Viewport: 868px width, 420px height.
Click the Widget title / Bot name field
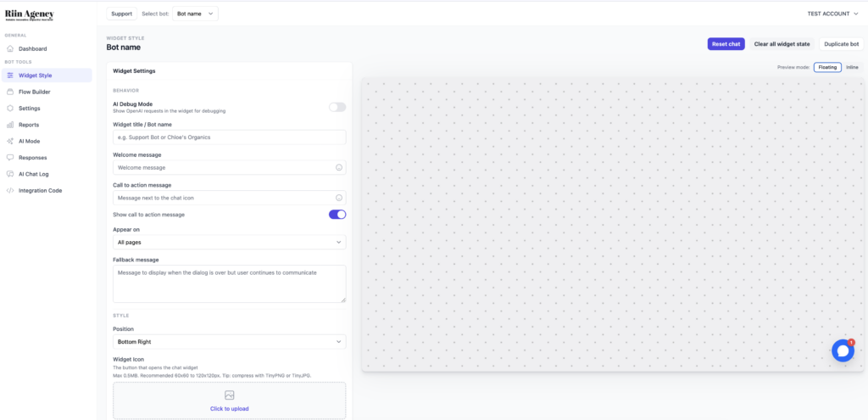point(229,137)
